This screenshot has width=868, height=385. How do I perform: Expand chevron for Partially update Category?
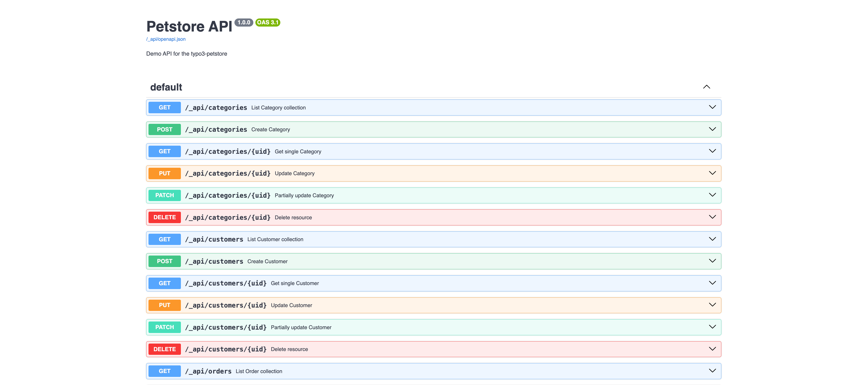712,195
